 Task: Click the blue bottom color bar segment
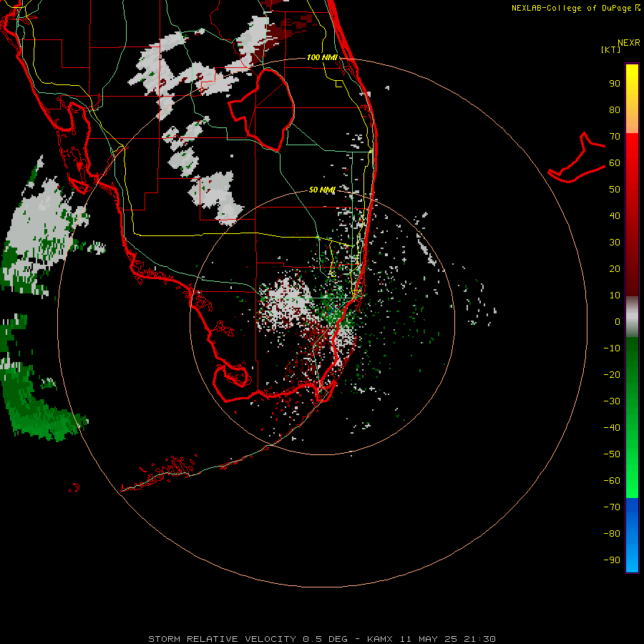[x=632, y=535]
